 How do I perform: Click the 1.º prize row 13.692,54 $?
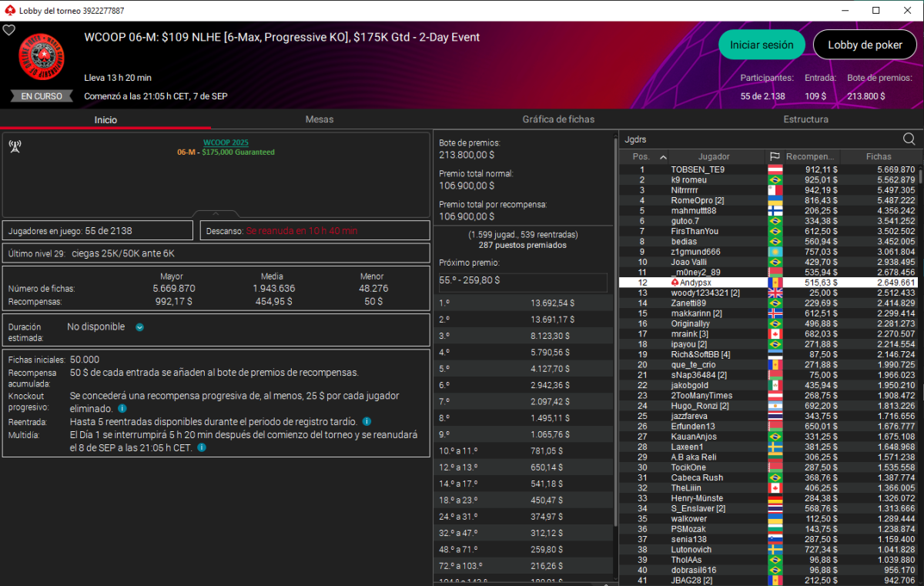(x=524, y=303)
